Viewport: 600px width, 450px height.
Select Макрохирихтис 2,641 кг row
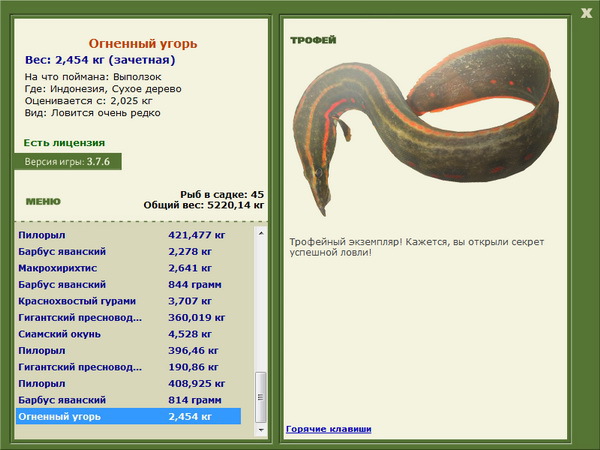point(129,268)
